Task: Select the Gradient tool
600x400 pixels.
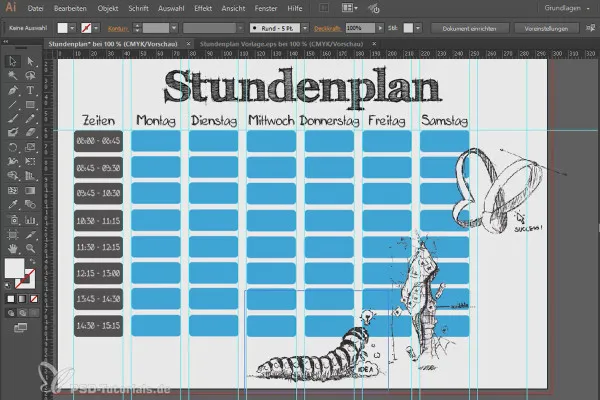Action: (30, 190)
